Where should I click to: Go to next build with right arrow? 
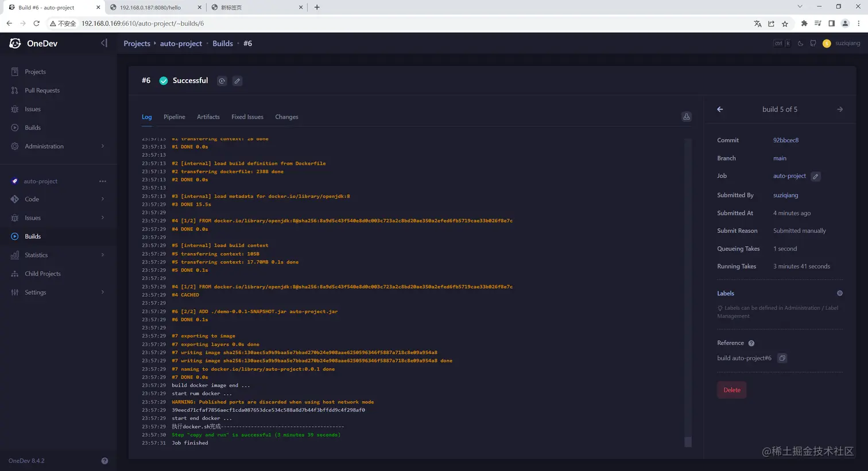tap(840, 110)
